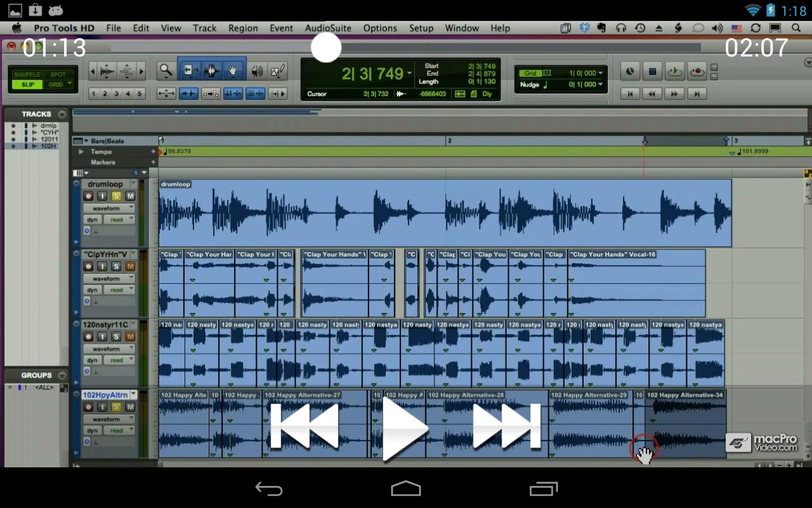Tap the Android home button
812x508 pixels.
tap(406, 488)
